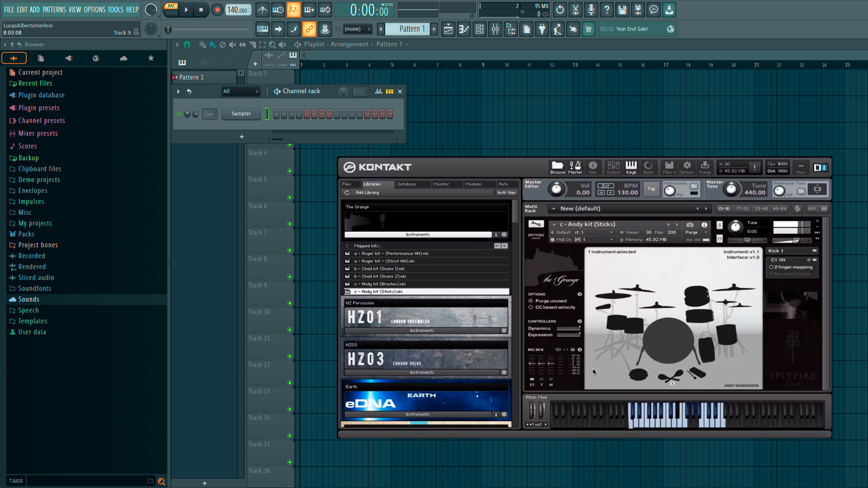
Task: Open the Mixer view icon
Action: click(x=496, y=29)
